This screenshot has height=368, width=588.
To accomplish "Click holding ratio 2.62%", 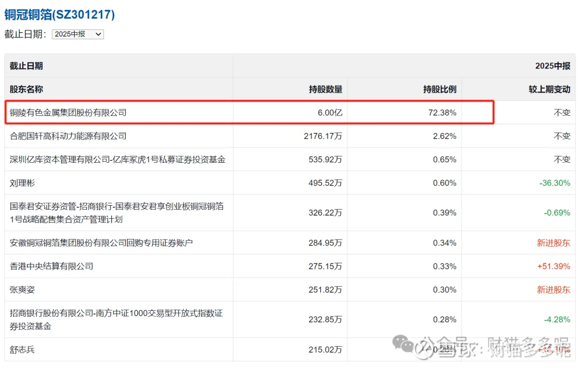I will click(445, 136).
